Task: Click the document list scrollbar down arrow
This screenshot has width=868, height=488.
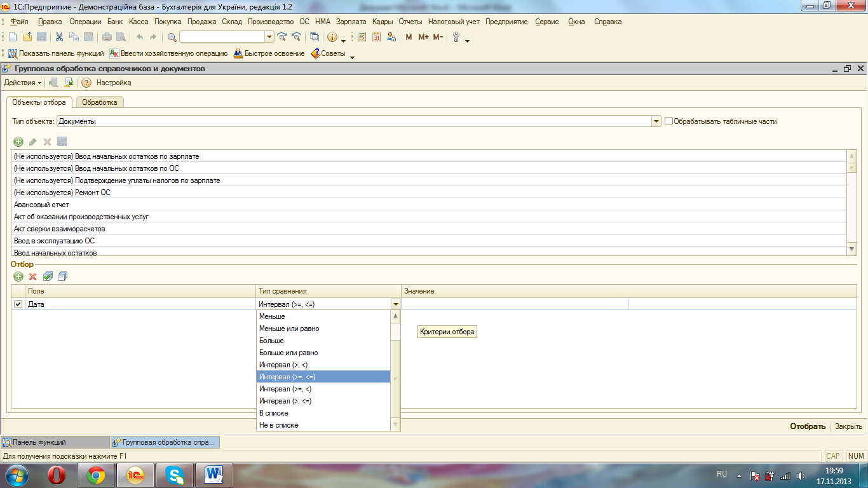Action: tap(852, 250)
